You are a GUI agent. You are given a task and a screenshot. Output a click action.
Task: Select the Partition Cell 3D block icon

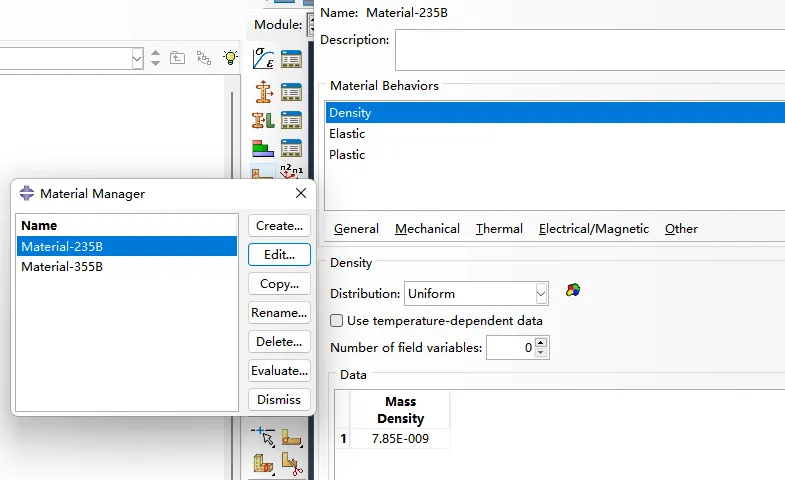263,463
